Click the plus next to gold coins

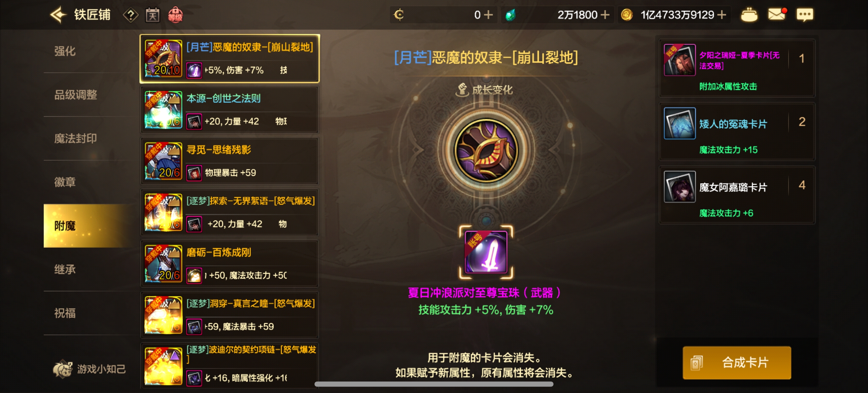tap(721, 15)
